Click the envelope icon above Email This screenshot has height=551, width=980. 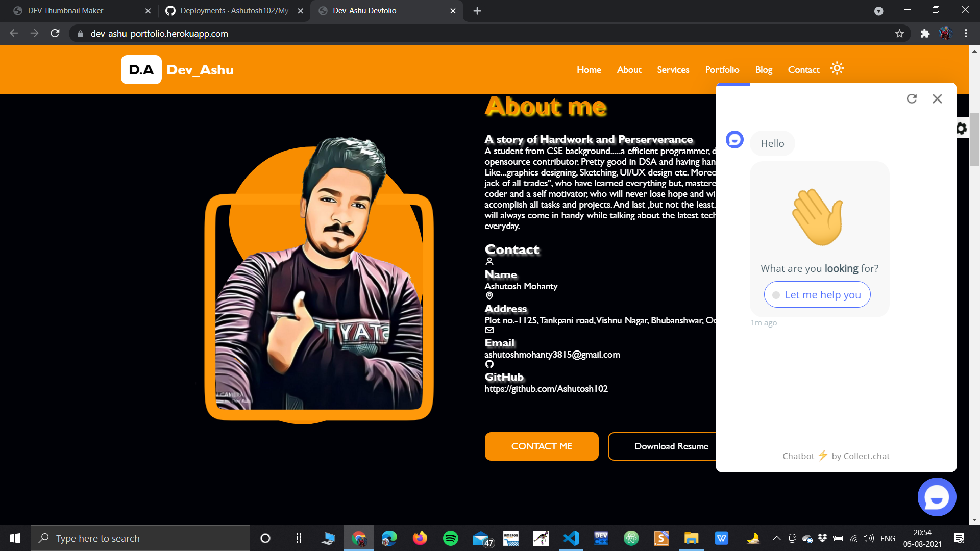tap(489, 330)
